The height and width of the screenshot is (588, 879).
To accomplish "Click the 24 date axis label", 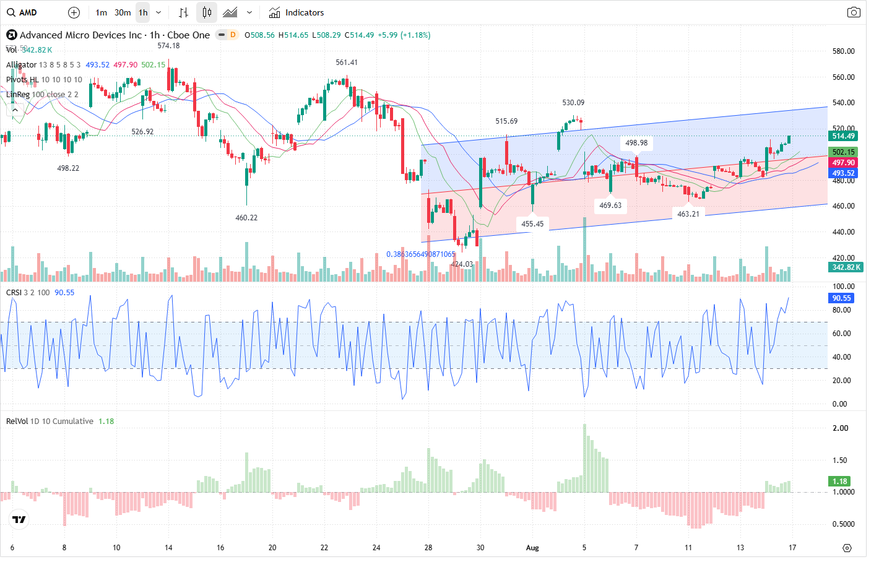I will tap(376, 548).
